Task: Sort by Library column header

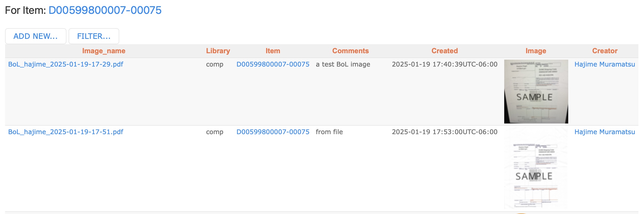Action: (x=218, y=51)
